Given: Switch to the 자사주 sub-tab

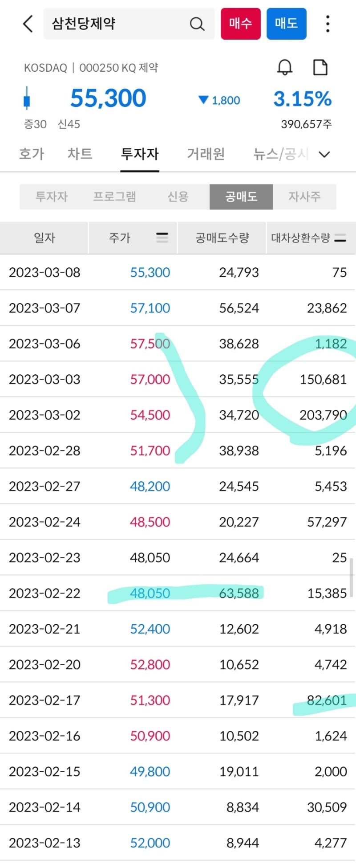Looking at the screenshot, I should (x=305, y=197).
